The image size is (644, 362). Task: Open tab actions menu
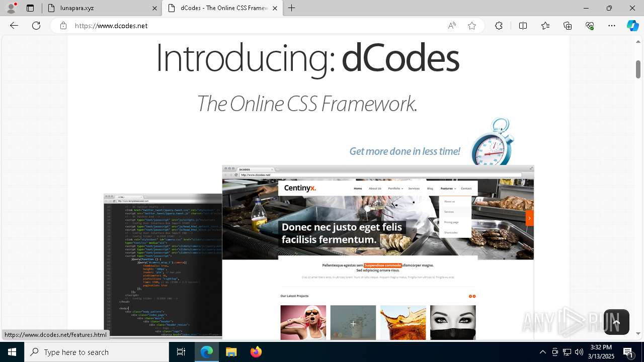(x=30, y=8)
